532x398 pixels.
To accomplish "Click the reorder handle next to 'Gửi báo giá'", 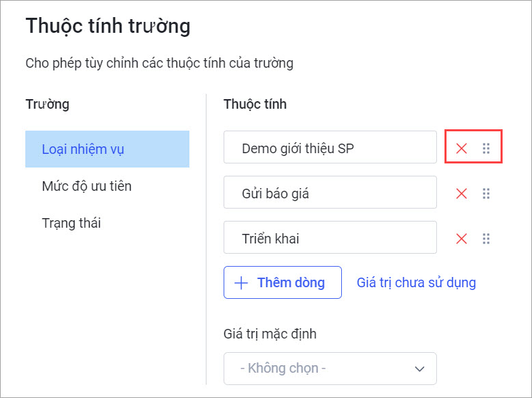I will [486, 194].
